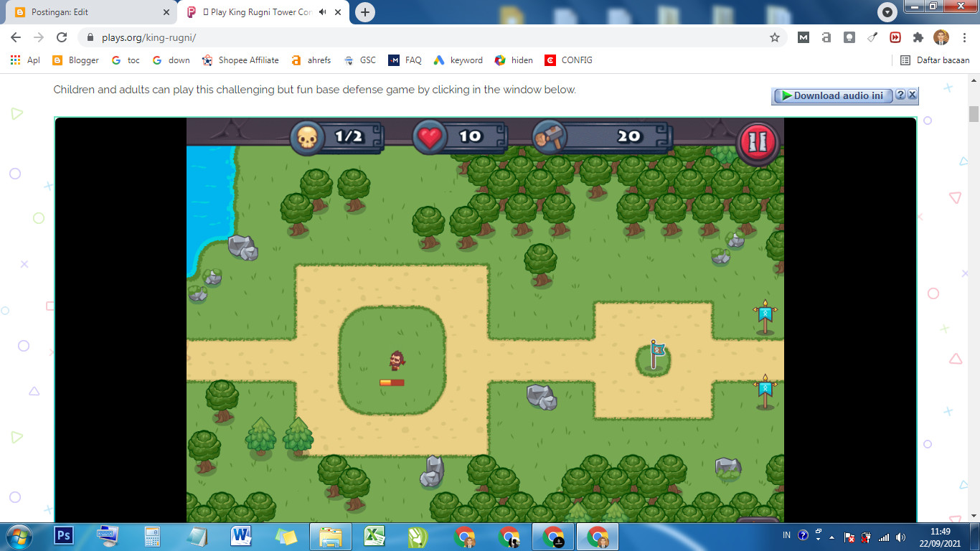Mute the King Rugni tab audio
980x551 pixels.
[x=323, y=12]
